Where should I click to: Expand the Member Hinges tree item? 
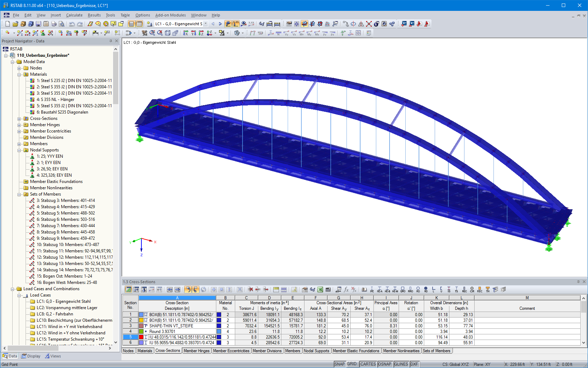19,125
